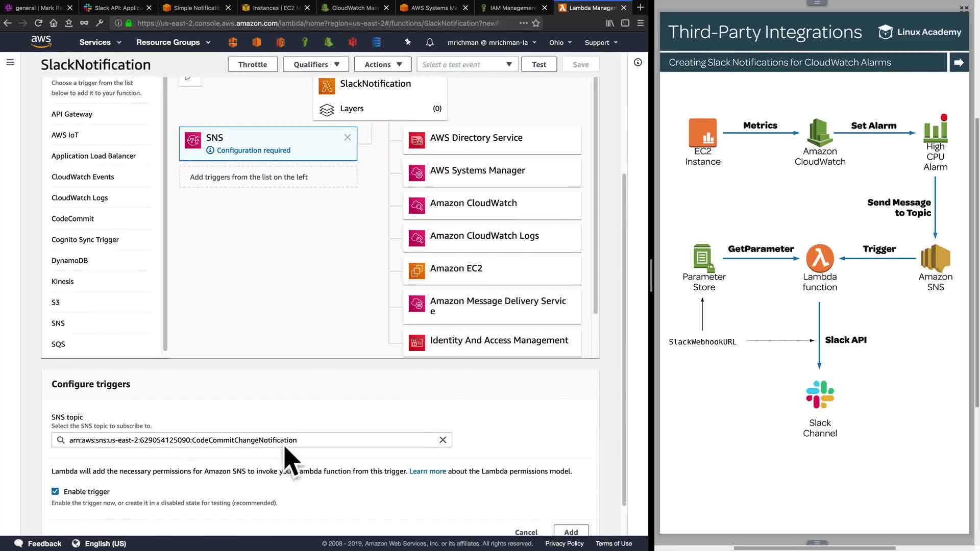Open the hamburger side menu icon
980x551 pixels.
point(10,63)
